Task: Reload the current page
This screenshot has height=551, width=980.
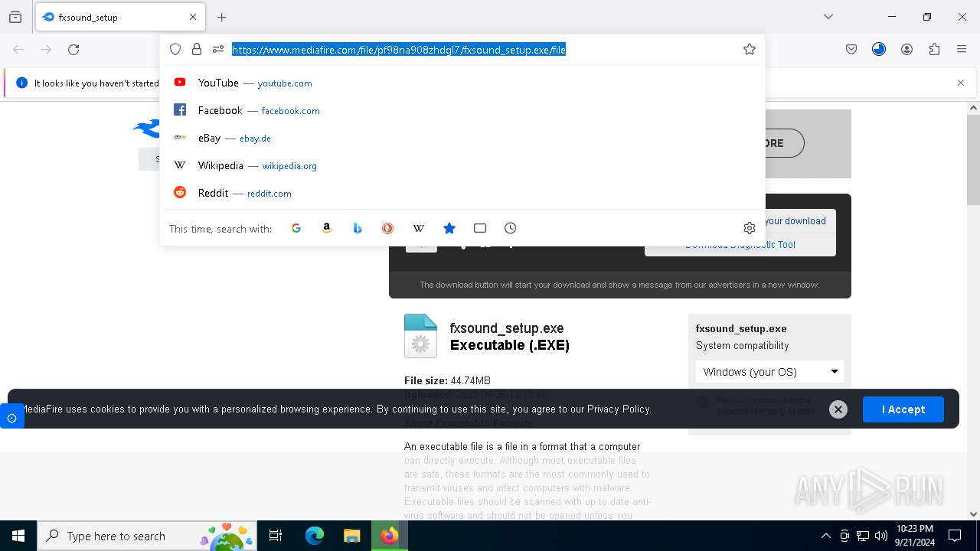Action: (x=73, y=49)
